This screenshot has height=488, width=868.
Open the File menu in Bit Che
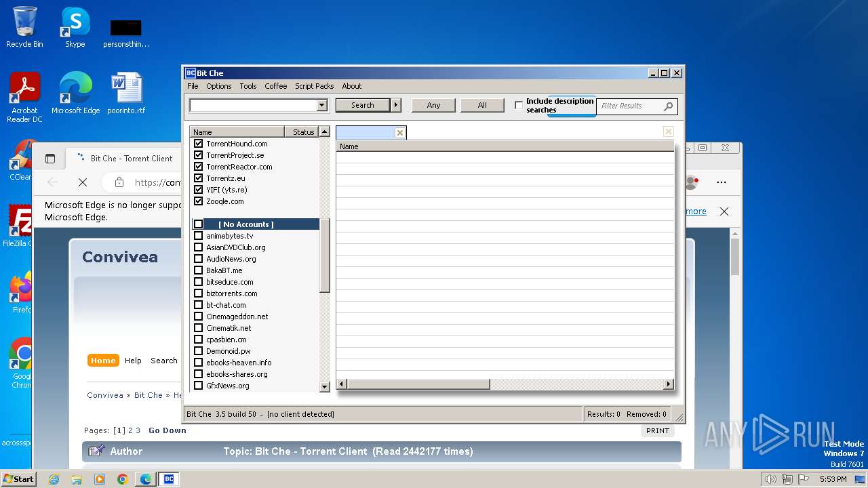click(193, 86)
